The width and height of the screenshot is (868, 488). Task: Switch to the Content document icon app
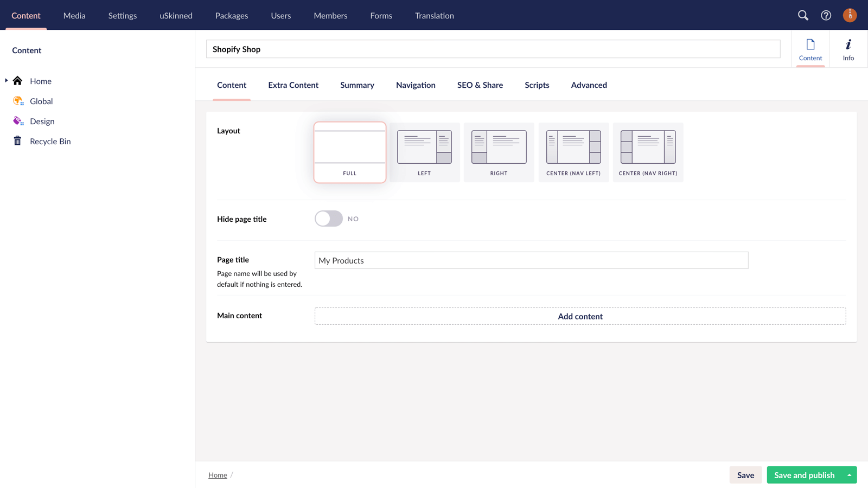810,49
